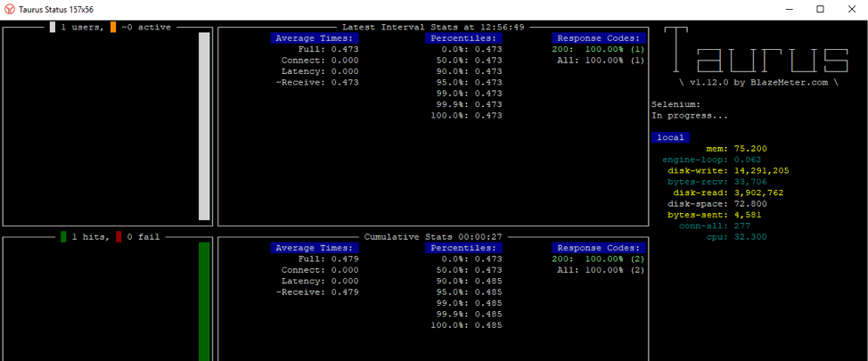
Task: Click '1 users,' panel heading text
Action: (83, 27)
